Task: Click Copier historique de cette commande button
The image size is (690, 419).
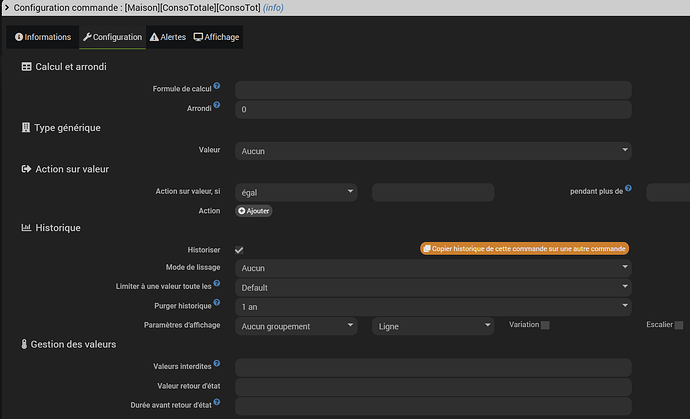Action: click(525, 248)
